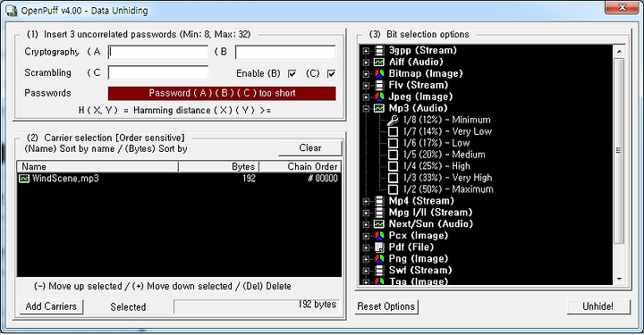Image resolution: width=644 pixels, height=335 pixels.
Task: Click the bit selection scrollbar up arrow
Action: (x=619, y=51)
